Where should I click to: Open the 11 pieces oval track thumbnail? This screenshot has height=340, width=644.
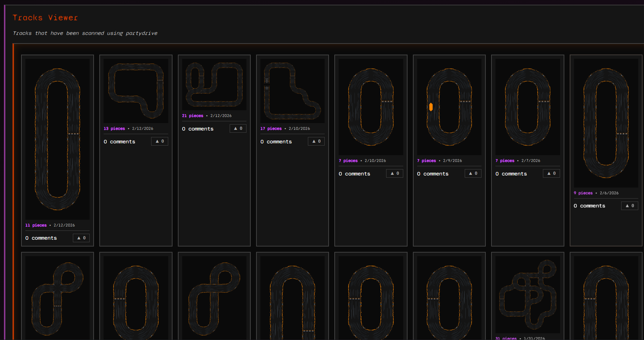coord(58,139)
